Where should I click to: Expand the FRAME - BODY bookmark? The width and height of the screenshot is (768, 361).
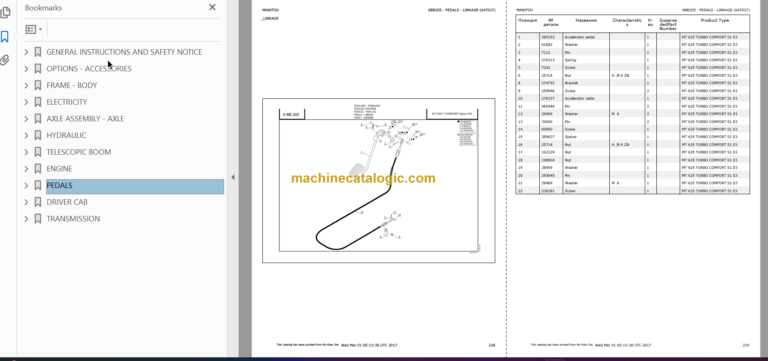26,85
